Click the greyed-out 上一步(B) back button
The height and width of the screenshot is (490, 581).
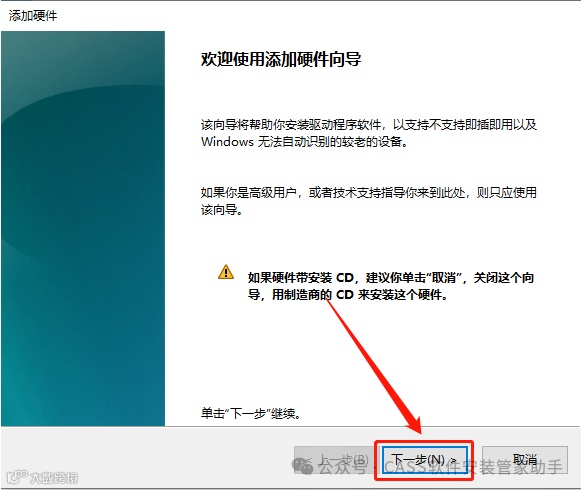pos(333,460)
